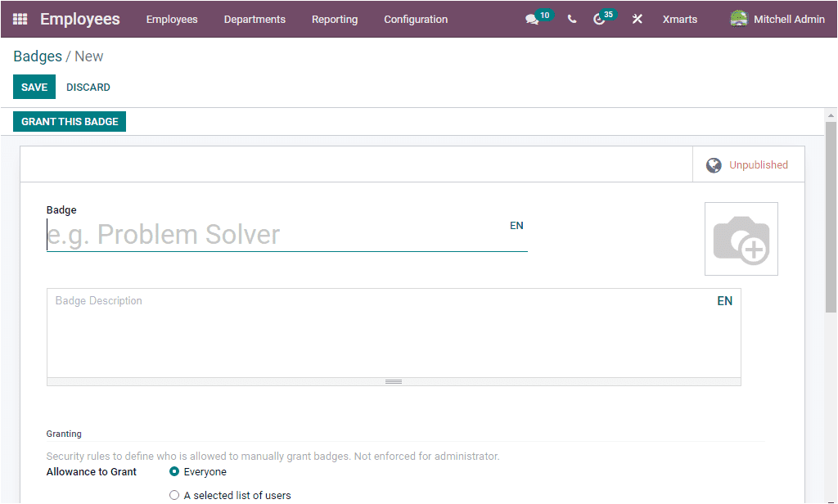Switch badge name language from EN
This screenshot has width=838, height=504.
(516, 225)
